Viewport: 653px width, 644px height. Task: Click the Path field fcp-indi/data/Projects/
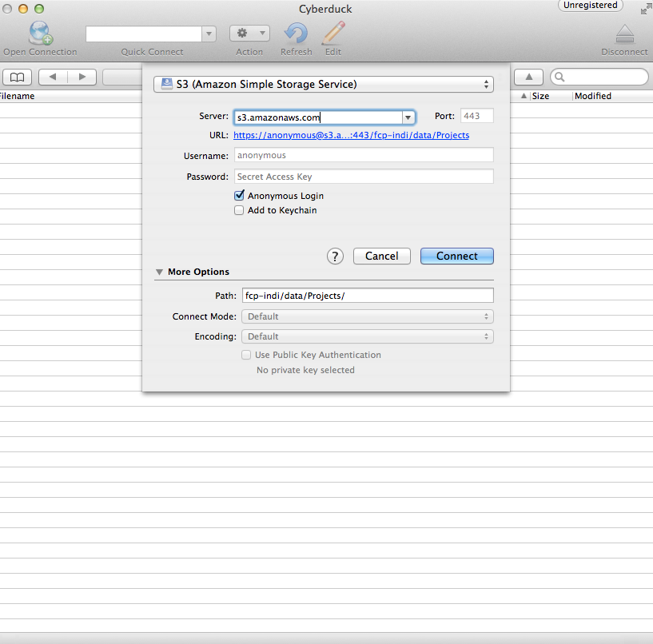tap(368, 296)
